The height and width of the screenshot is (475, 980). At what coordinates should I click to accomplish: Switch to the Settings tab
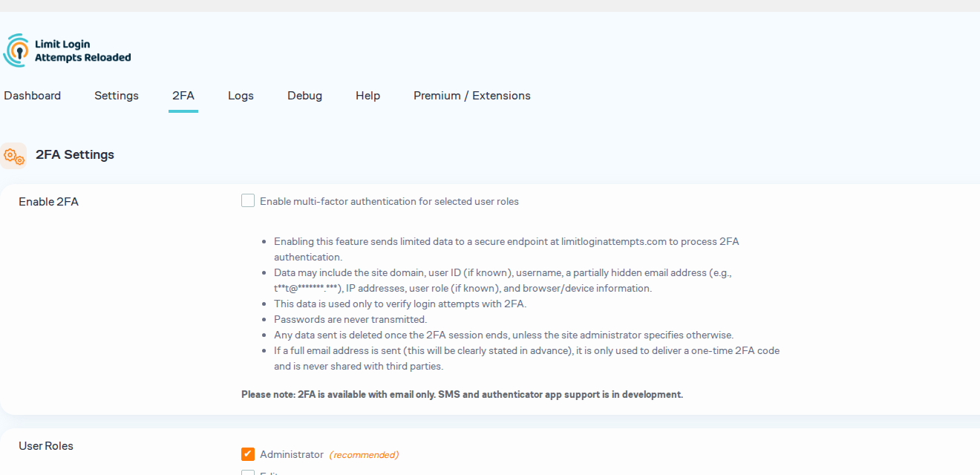(x=117, y=96)
